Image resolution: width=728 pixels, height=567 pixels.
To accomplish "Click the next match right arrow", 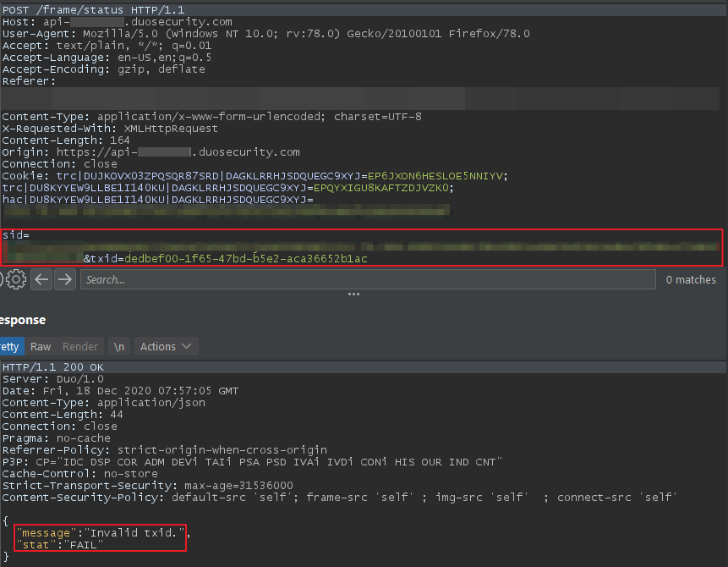I will 65,279.
